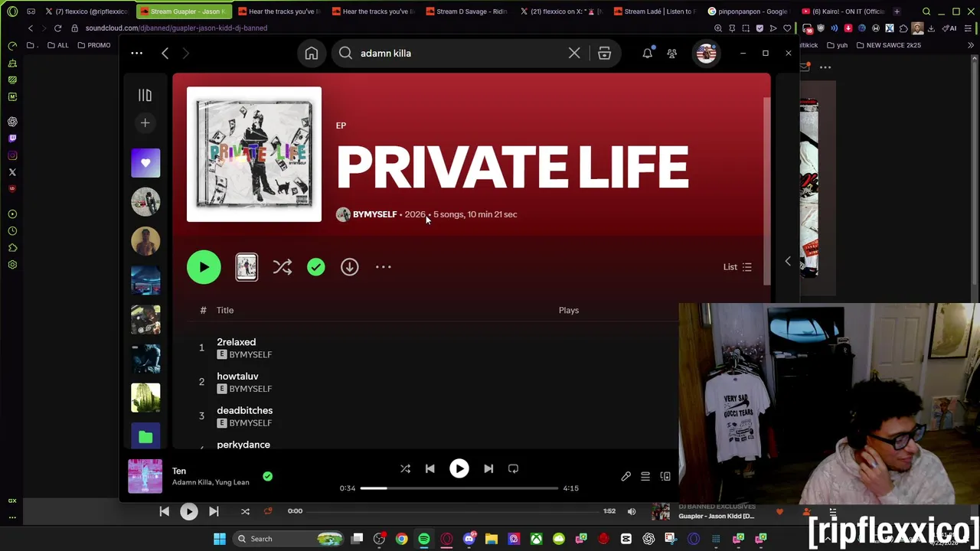The height and width of the screenshot is (551, 980).
Task: Skip to next track in Spotify player
Action: pos(488,468)
